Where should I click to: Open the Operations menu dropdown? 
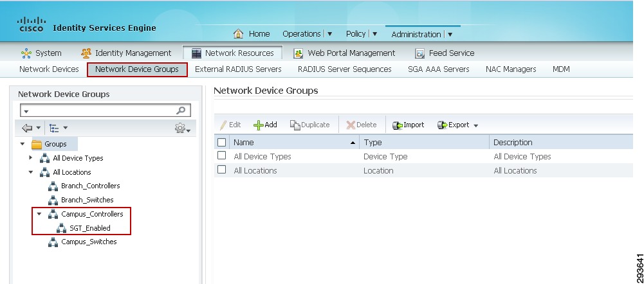[330, 34]
